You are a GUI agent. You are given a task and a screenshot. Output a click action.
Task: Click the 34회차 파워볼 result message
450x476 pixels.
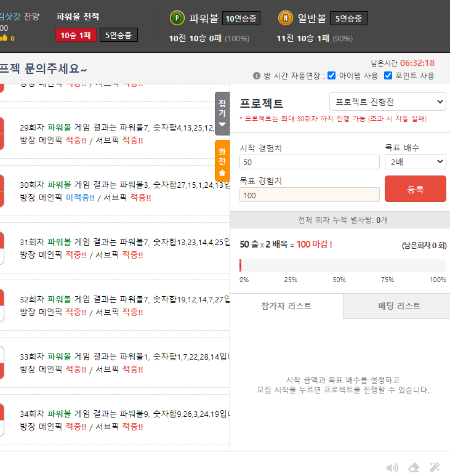click(x=124, y=420)
